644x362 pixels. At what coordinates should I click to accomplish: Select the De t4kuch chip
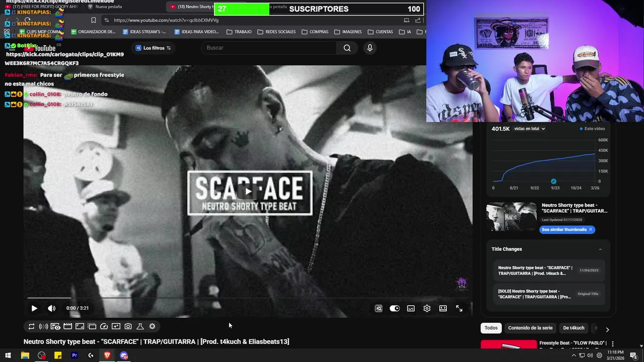point(574,328)
